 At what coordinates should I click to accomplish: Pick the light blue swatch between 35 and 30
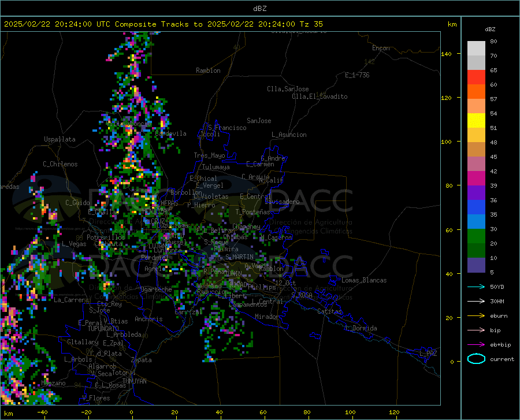pyautogui.click(x=476, y=221)
